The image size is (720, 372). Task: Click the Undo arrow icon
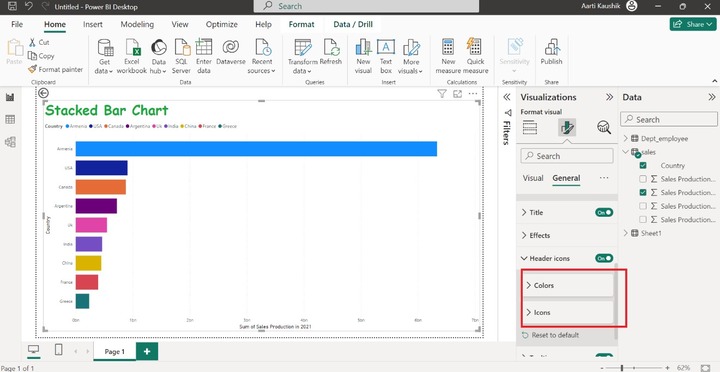coord(29,6)
